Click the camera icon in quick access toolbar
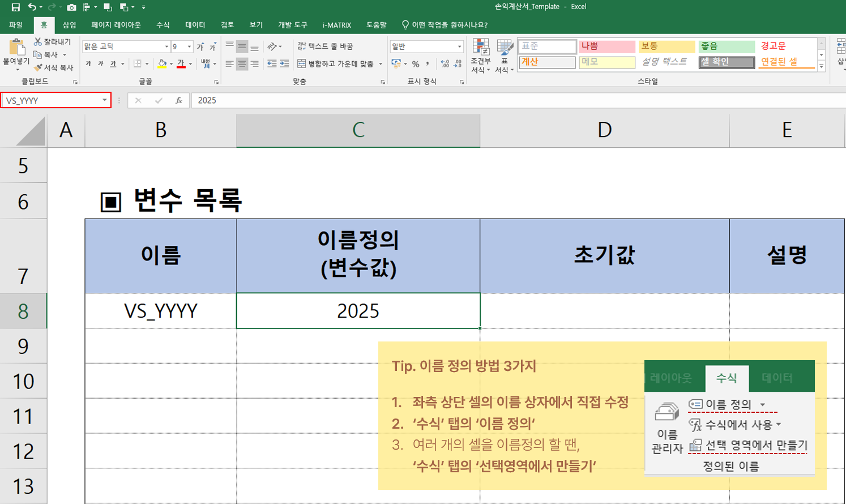 tap(71, 7)
